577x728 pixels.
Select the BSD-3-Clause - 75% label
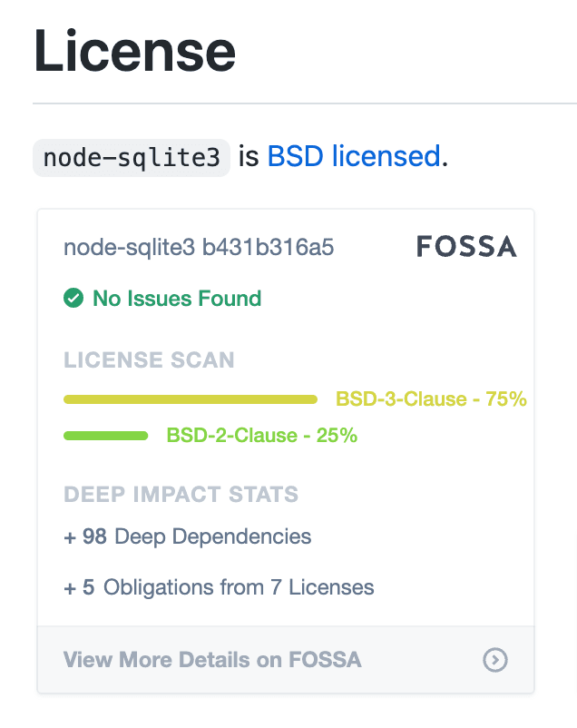tap(431, 399)
